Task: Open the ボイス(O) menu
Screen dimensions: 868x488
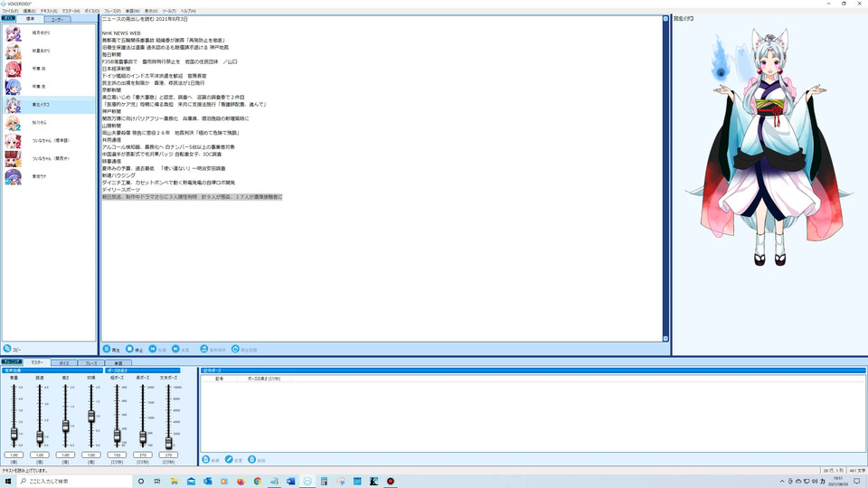Action: pos(92,11)
